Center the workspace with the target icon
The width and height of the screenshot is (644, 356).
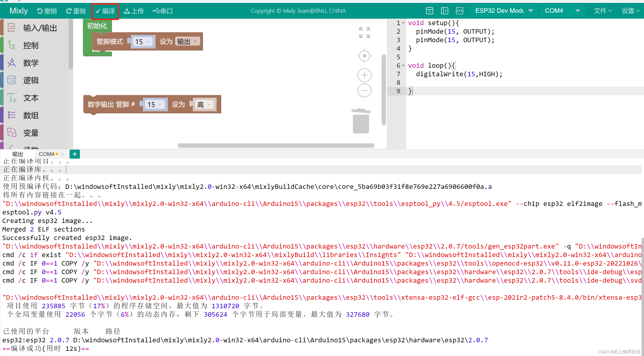364,56
